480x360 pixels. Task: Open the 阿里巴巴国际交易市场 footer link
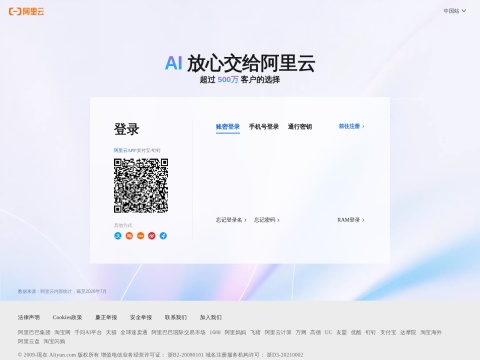tap(178, 332)
